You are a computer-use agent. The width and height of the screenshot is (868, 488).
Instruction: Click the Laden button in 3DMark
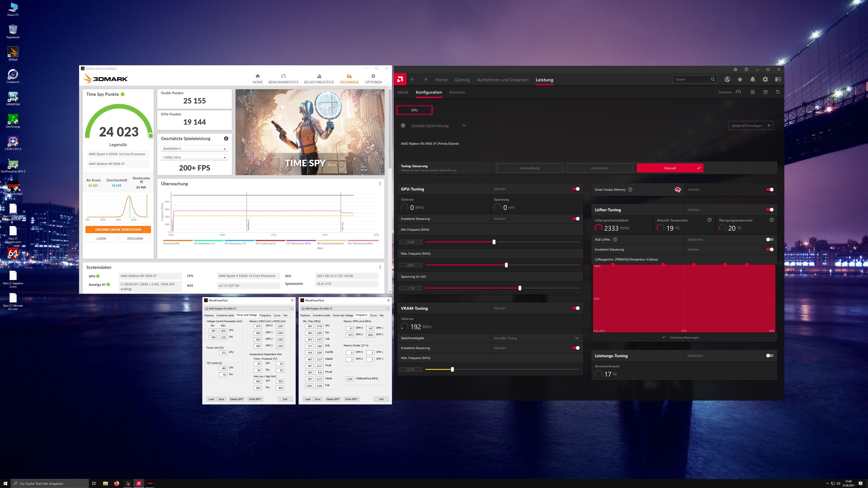pyautogui.click(x=101, y=238)
